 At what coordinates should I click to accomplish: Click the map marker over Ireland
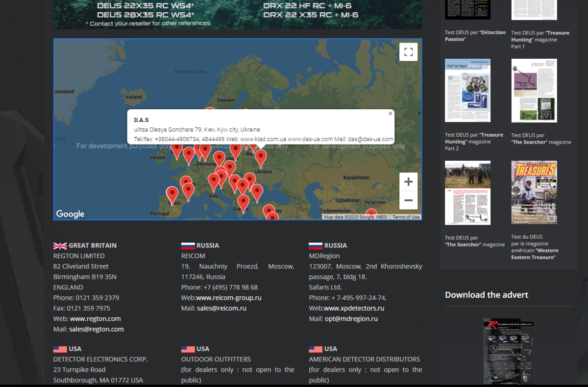point(177,149)
